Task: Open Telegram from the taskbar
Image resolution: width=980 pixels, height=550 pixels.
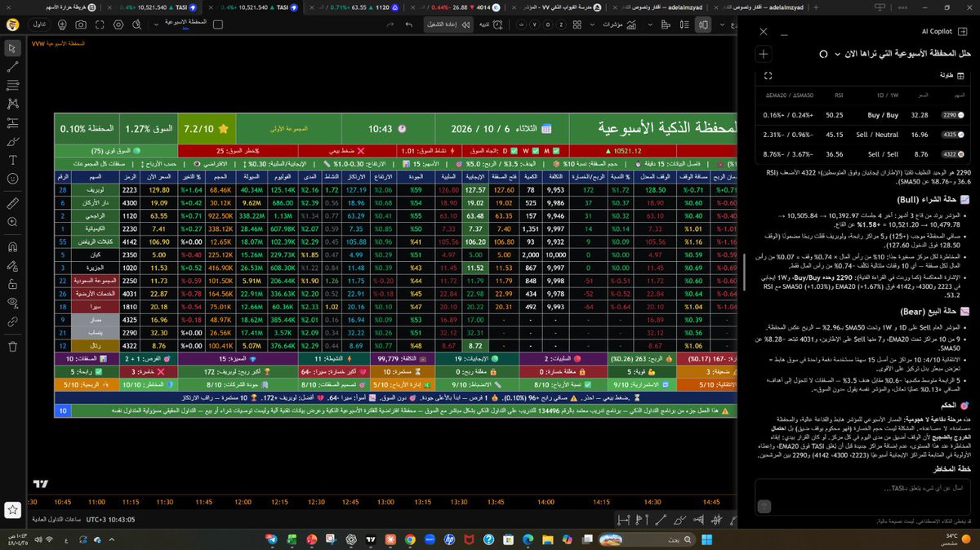Action: click(x=272, y=539)
